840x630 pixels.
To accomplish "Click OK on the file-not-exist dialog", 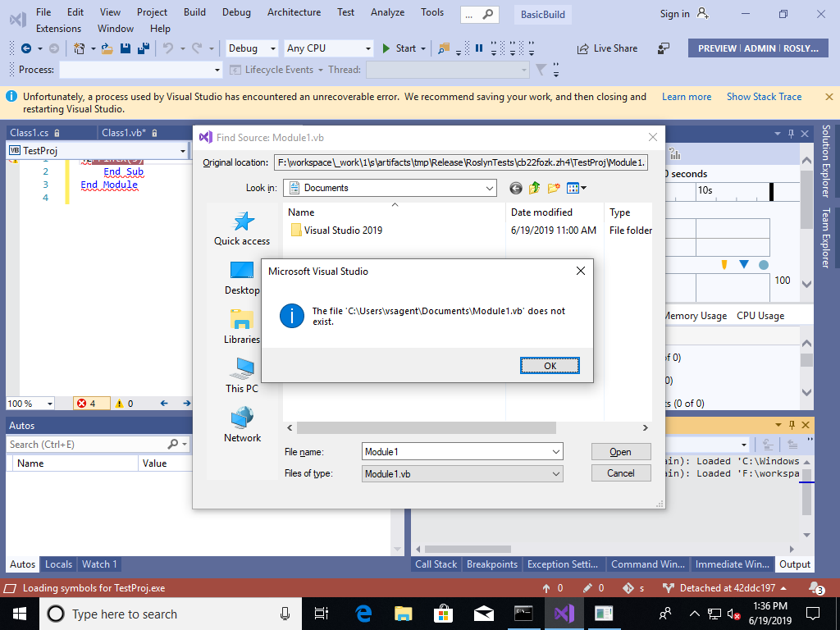I will [549, 365].
